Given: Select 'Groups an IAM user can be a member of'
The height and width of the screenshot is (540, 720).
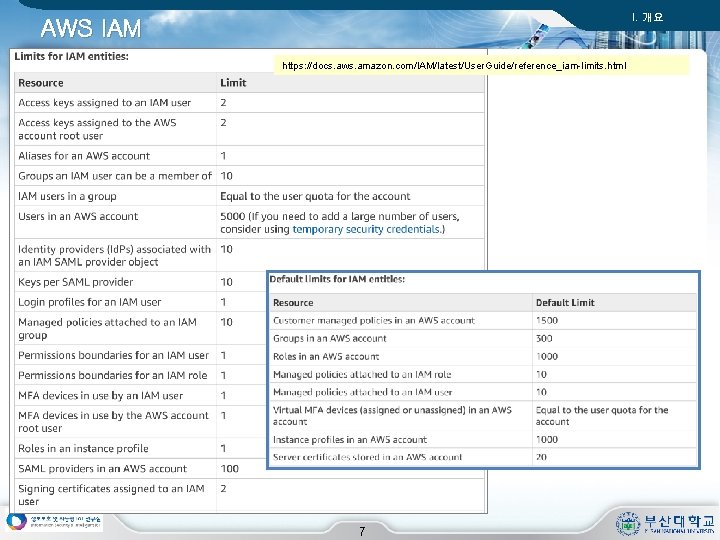Looking at the screenshot, I should pyautogui.click(x=115, y=176).
